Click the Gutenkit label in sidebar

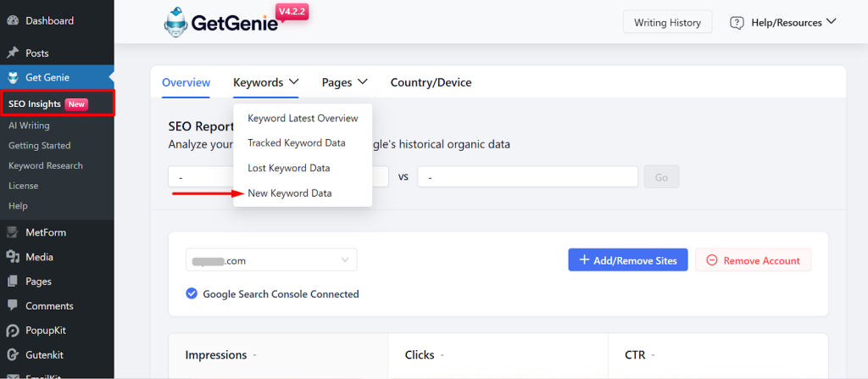45,354
